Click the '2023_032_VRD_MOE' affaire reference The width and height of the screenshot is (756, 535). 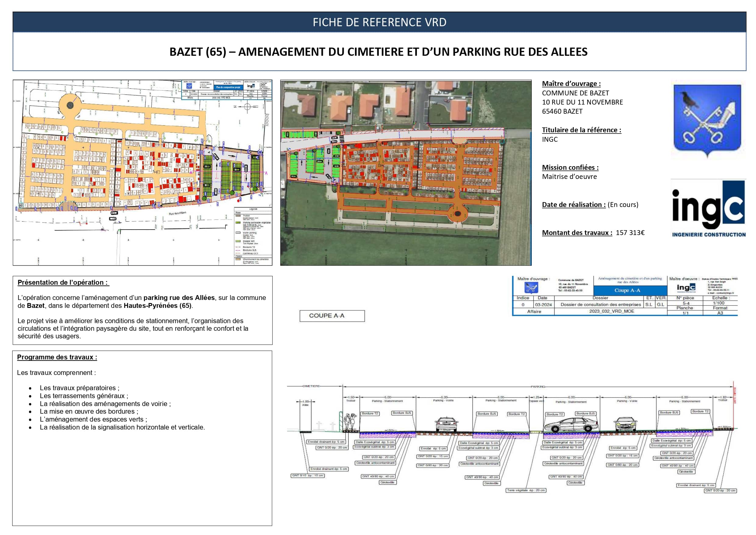[x=612, y=311]
